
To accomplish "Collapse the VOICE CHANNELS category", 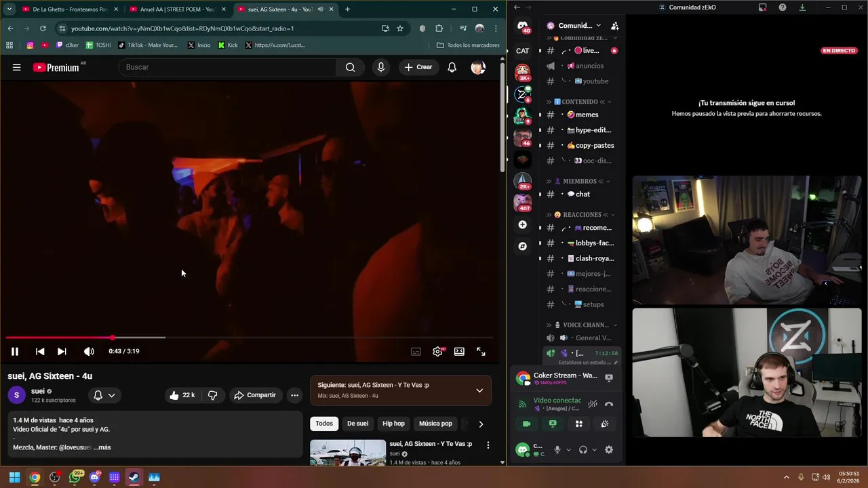I will click(x=581, y=325).
